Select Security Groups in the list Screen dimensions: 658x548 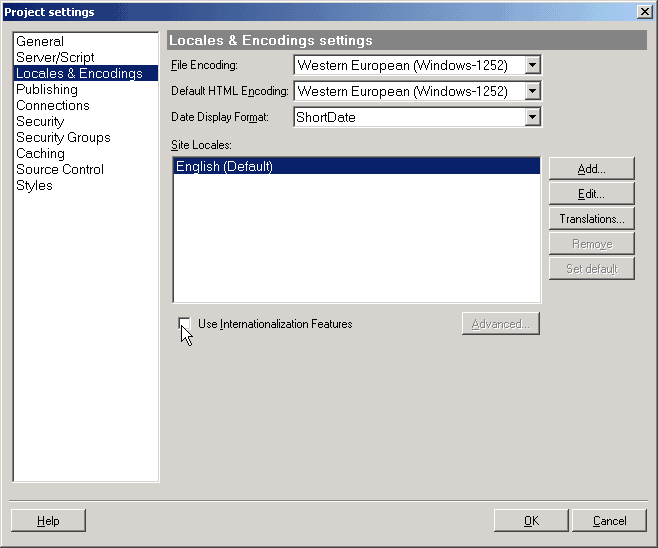(63, 138)
